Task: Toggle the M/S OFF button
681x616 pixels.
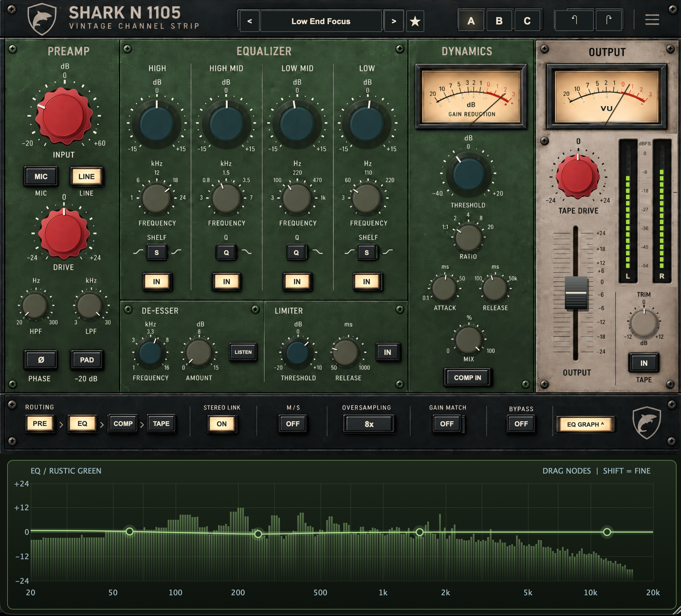Action: pyautogui.click(x=293, y=424)
